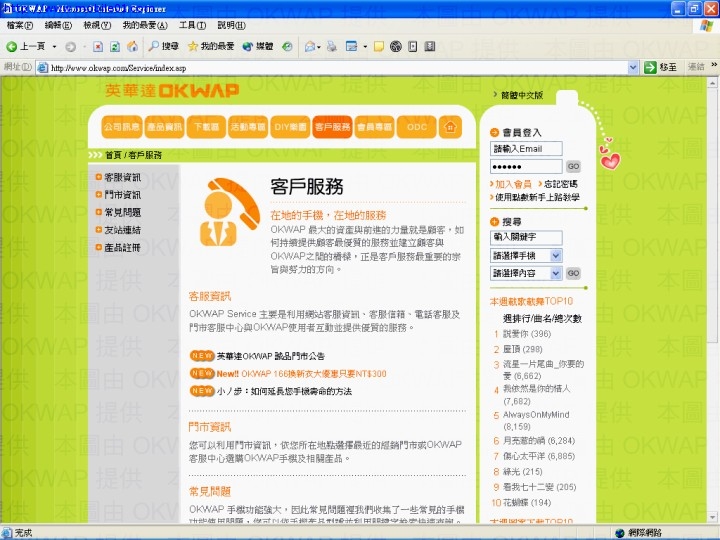Click the last toolbar icon on right
Viewport: 720px width, 540px height.
click(x=430, y=46)
